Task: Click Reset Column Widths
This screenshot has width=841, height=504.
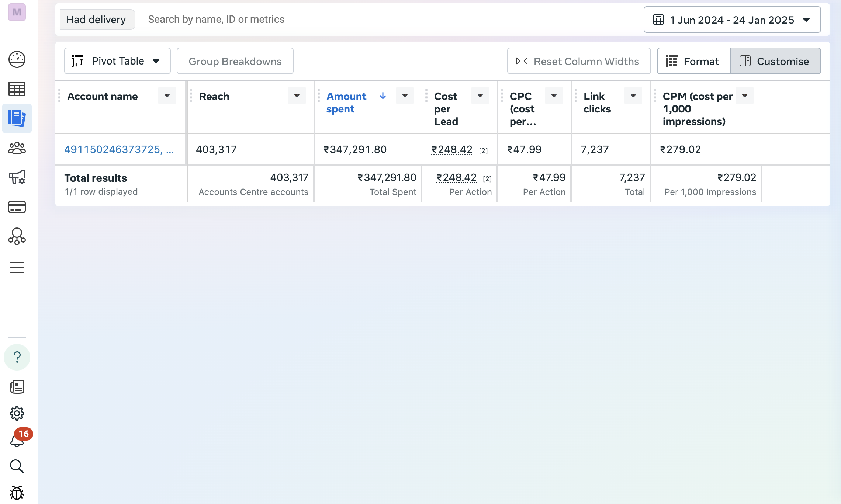Action: coord(579,61)
